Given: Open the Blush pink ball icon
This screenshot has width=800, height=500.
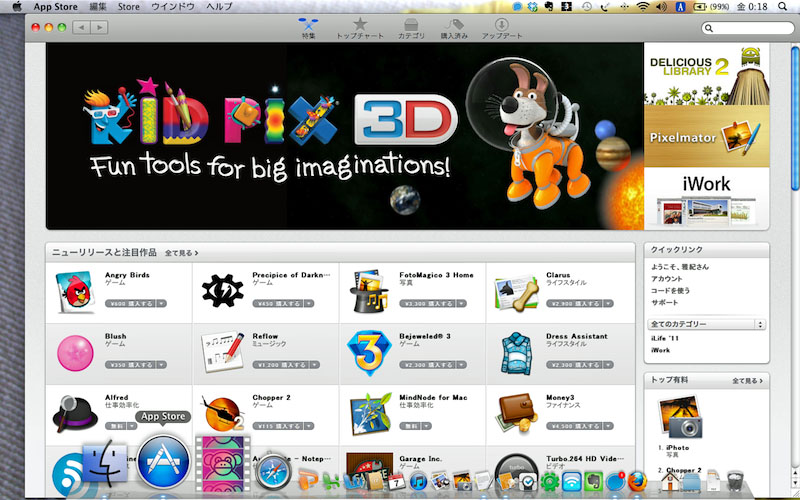Looking at the screenshot, I should coord(76,353).
